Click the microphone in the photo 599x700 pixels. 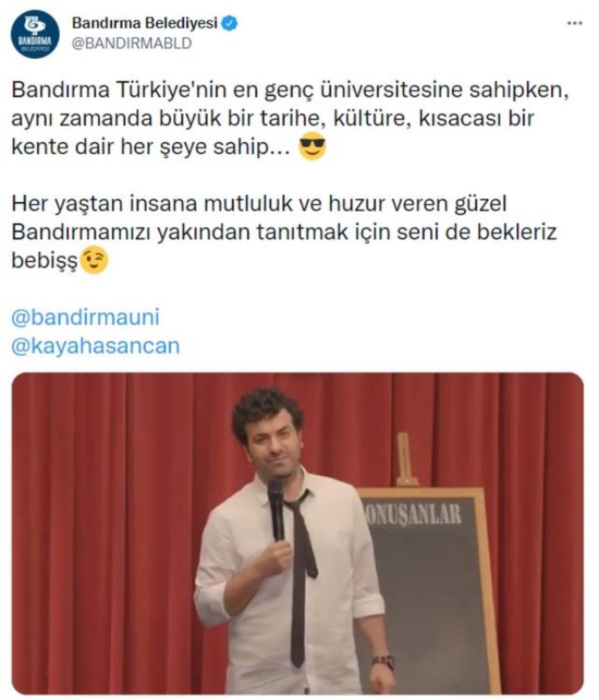coord(276,509)
